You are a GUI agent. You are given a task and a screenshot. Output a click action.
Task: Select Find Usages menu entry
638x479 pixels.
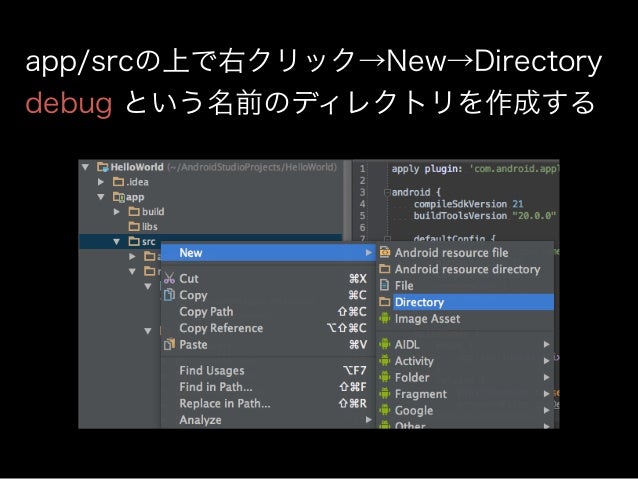pyautogui.click(x=269, y=370)
